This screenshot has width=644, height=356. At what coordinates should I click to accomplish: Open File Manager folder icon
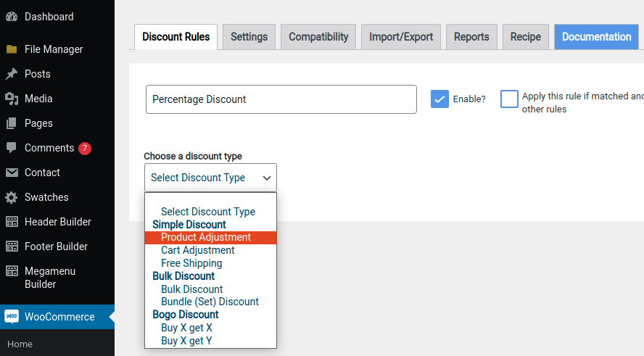[12, 49]
